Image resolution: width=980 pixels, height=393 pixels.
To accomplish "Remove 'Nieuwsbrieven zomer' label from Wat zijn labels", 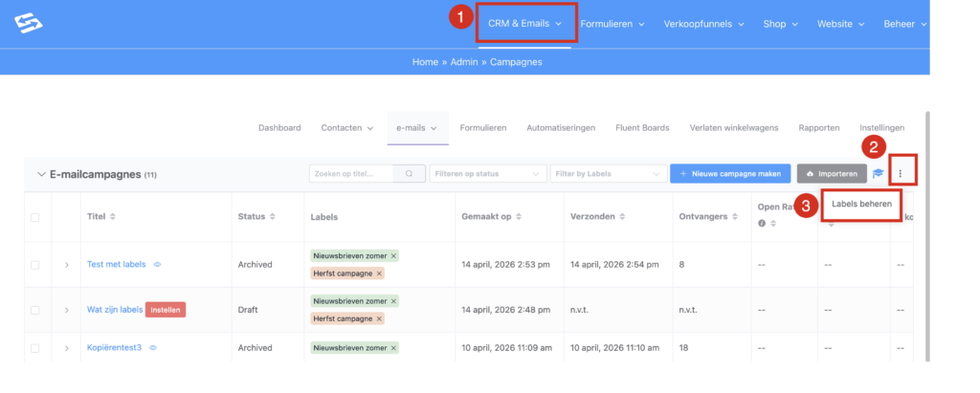I will click(393, 301).
